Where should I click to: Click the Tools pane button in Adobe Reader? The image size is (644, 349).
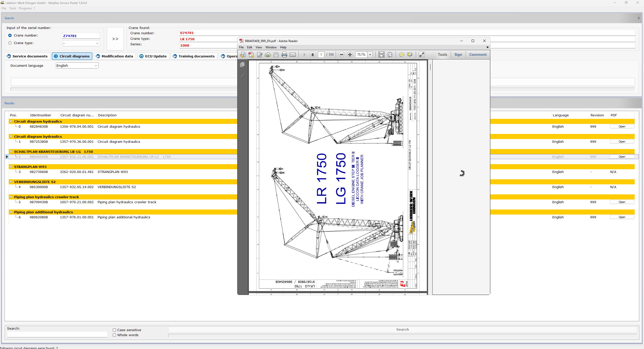442,55
